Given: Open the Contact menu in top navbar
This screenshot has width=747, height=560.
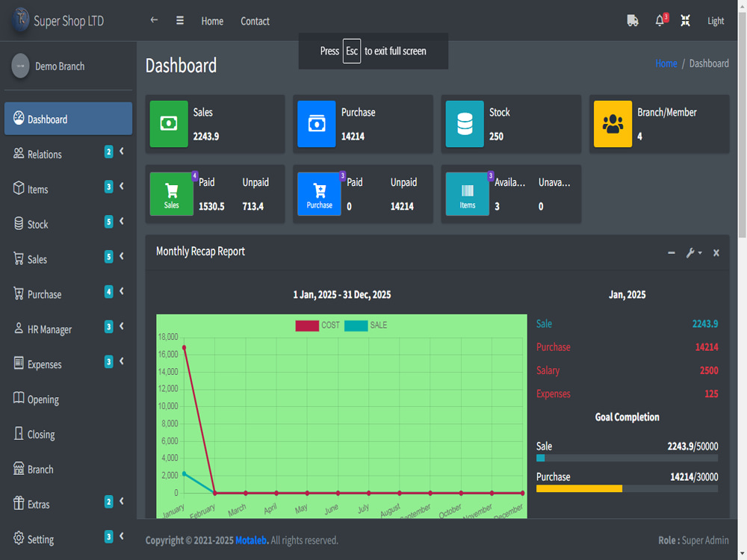Looking at the screenshot, I should (255, 21).
